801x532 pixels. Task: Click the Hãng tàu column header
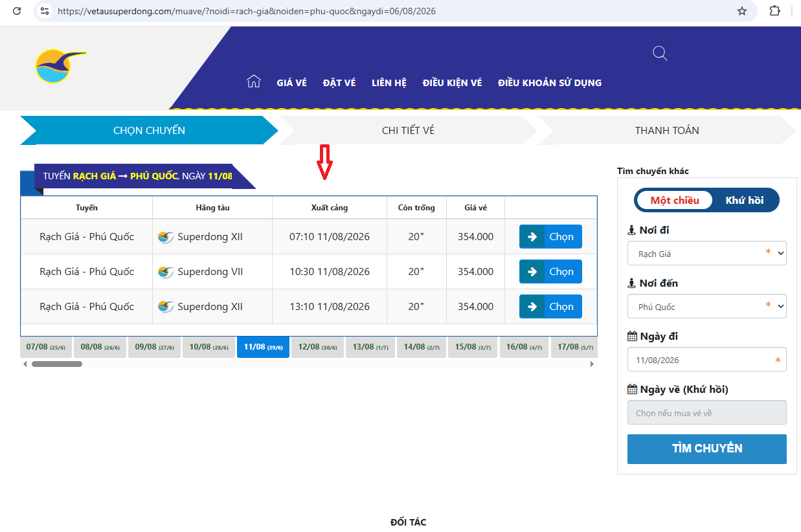[x=212, y=208]
